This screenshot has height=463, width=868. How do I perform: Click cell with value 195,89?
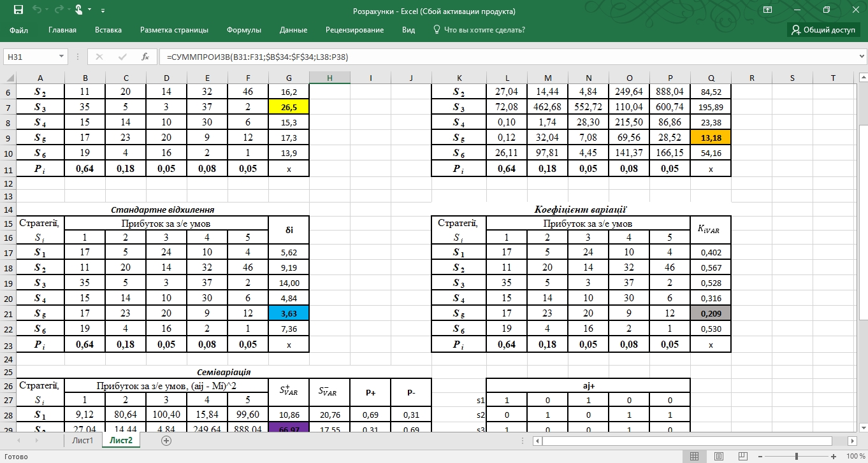(711, 107)
